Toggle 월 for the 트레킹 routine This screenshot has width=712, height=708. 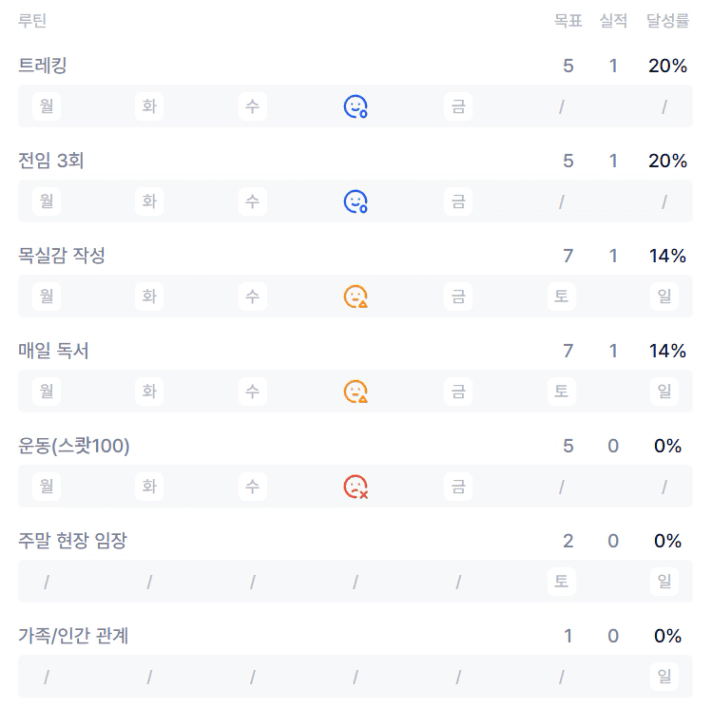[x=46, y=106]
